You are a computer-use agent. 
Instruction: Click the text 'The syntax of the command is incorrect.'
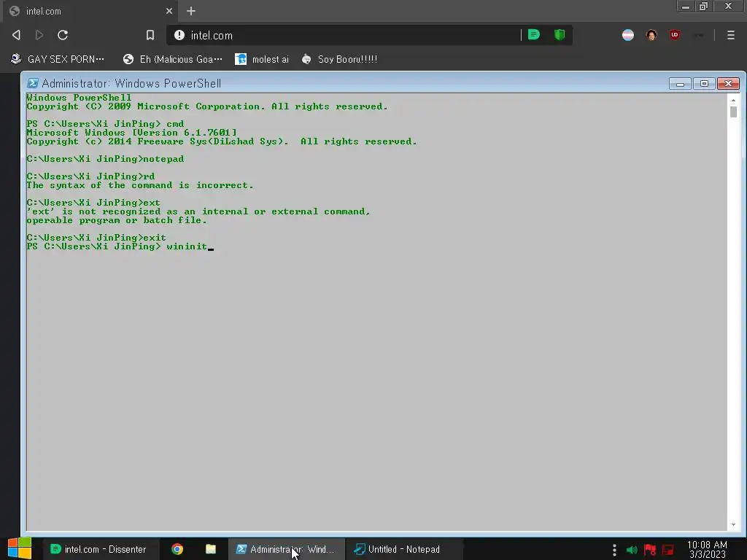click(x=140, y=185)
